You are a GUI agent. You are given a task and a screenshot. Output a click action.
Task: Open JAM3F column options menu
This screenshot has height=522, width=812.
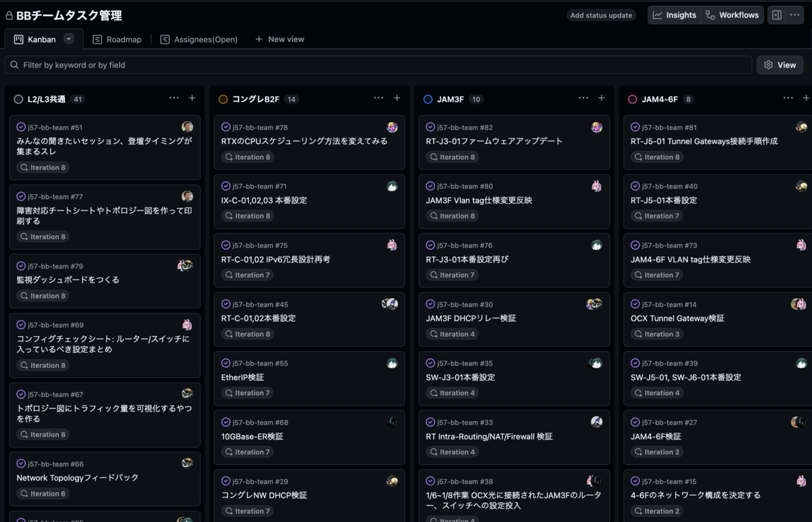[583, 98]
